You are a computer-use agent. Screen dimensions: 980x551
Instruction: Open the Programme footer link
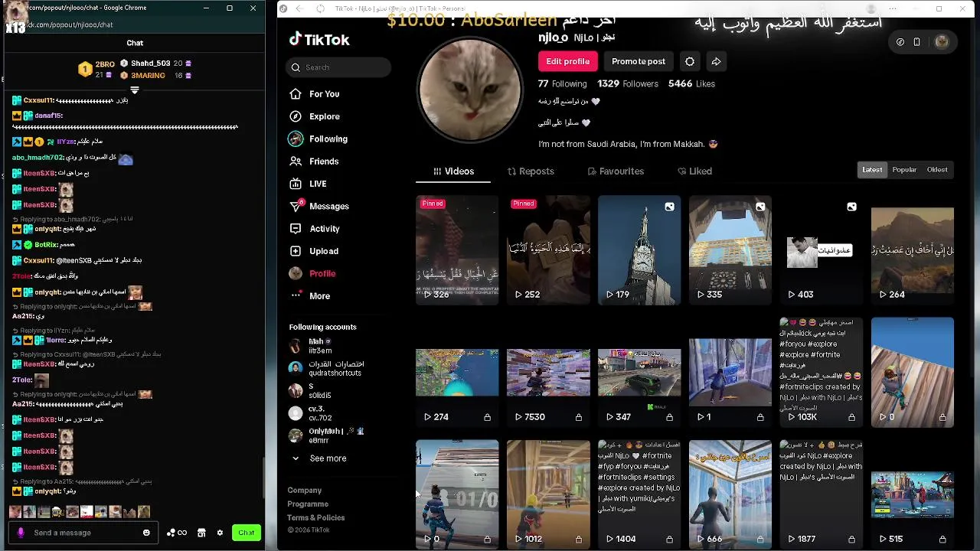tap(308, 504)
